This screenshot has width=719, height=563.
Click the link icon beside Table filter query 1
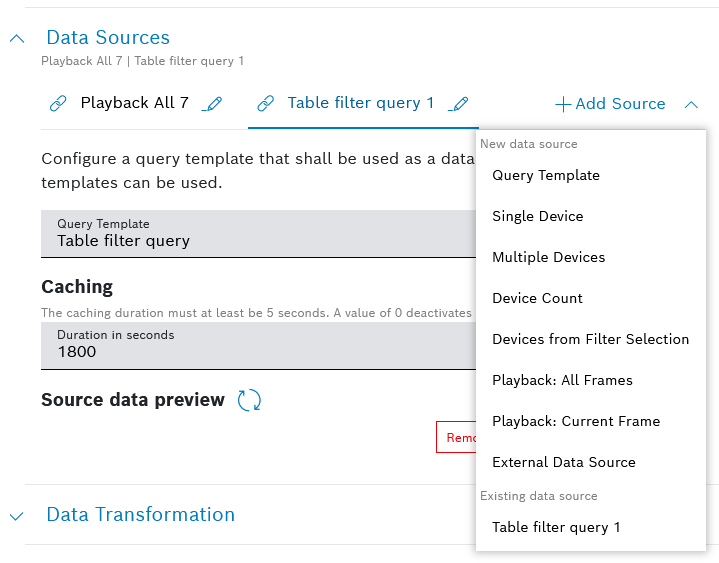click(265, 103)
